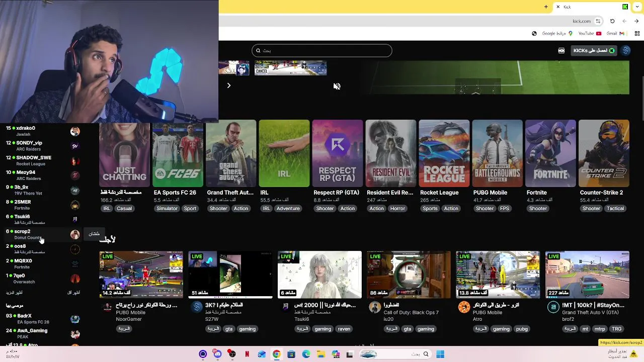The width and height of the screenshot is (644, 362).
Task: Focus the Kick search input field
Action: (322, 50)
